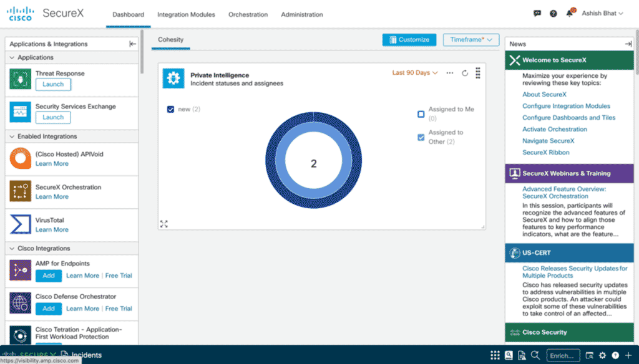Screen dimensions: 639x364
Task: Open the notifications bell icon
Action: click(x=570, y=14)
